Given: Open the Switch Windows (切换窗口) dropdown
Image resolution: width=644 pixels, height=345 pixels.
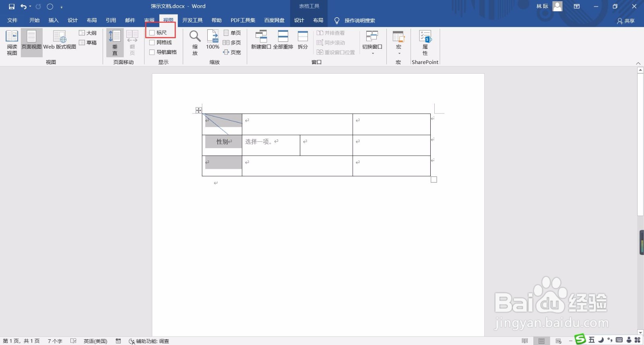Looking at the screenshot, I should pyautogui.click(x=372, y=42).
